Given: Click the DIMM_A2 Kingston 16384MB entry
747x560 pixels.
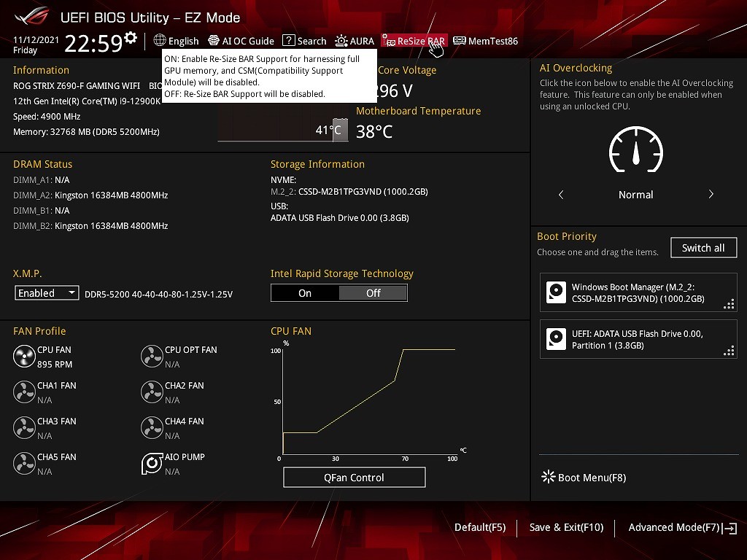Looking at the screenshot, I should click(x=90, y=195).
